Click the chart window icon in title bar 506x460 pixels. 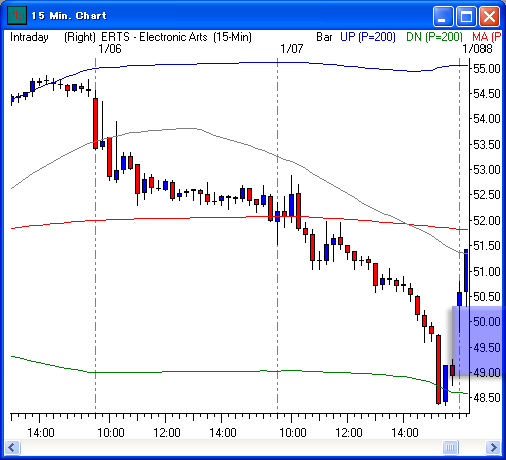[17, 15]
